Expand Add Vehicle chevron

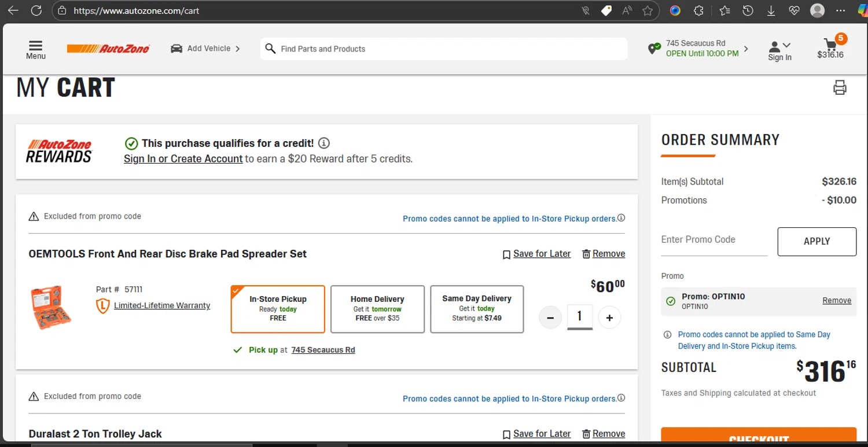click(237, 49)
